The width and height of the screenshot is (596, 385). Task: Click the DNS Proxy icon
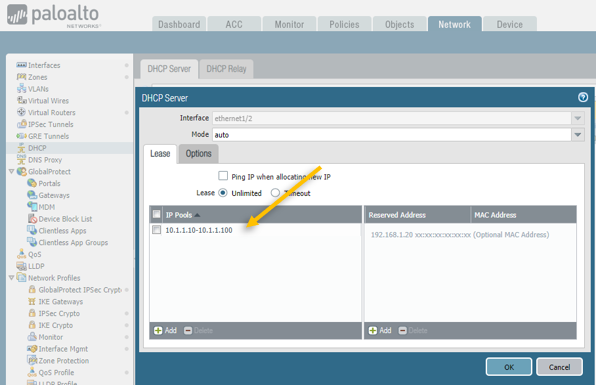(x=21, y=160)
